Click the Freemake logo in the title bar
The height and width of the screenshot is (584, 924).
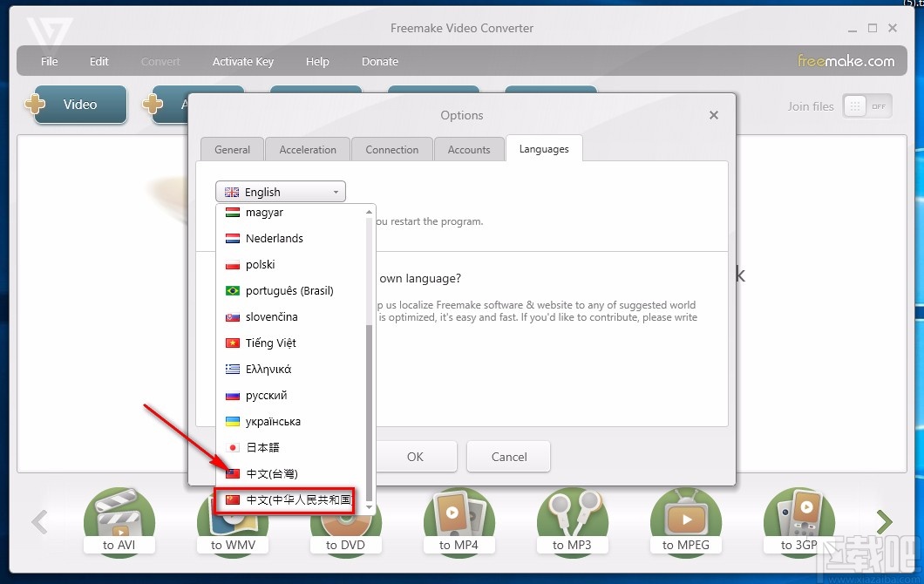click(x=48, y=30)
